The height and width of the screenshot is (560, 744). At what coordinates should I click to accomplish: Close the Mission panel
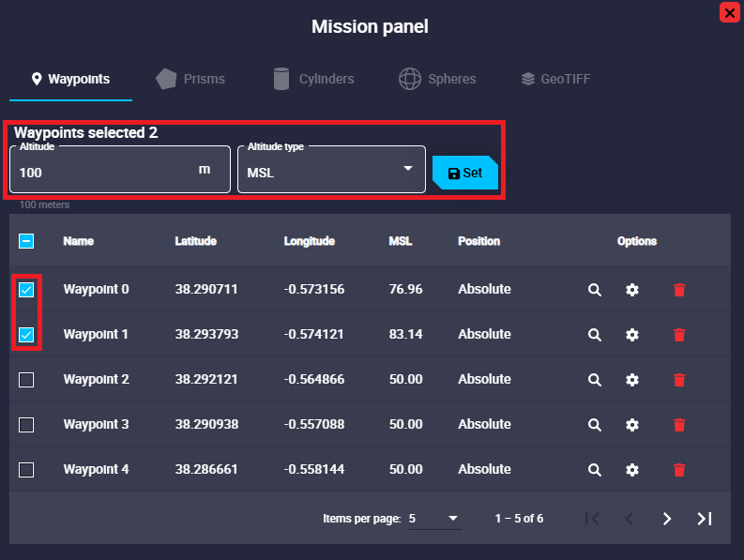728,12
